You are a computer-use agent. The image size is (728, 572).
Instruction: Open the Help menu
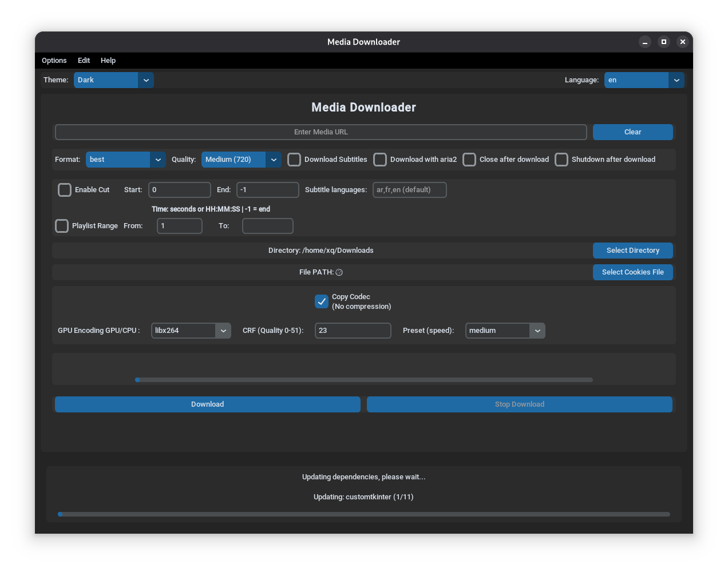108,61
